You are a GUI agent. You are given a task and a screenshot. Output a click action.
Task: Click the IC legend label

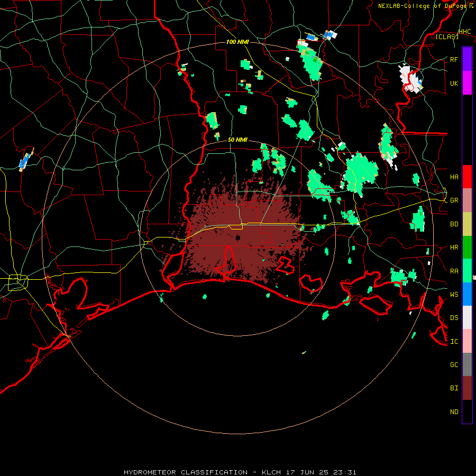(454, 342)
